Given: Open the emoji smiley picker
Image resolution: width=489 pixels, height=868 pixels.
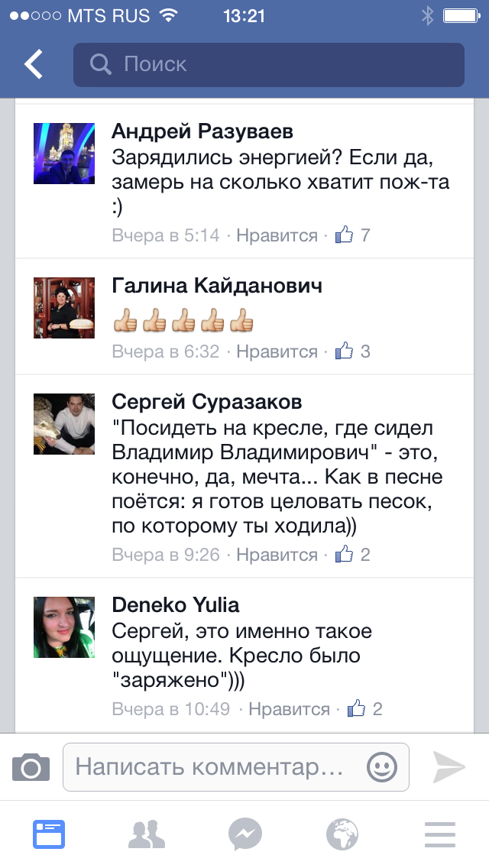Looking at the screenshot, I should click(382, 767).
